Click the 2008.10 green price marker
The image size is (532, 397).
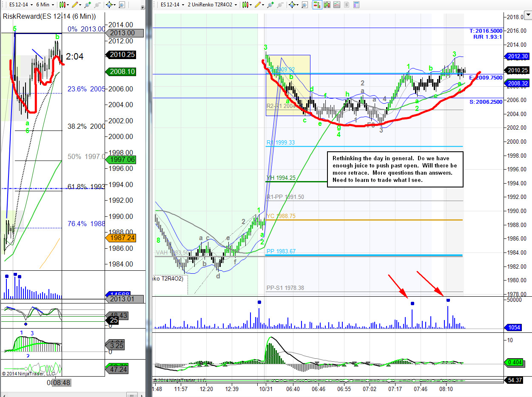122,72
